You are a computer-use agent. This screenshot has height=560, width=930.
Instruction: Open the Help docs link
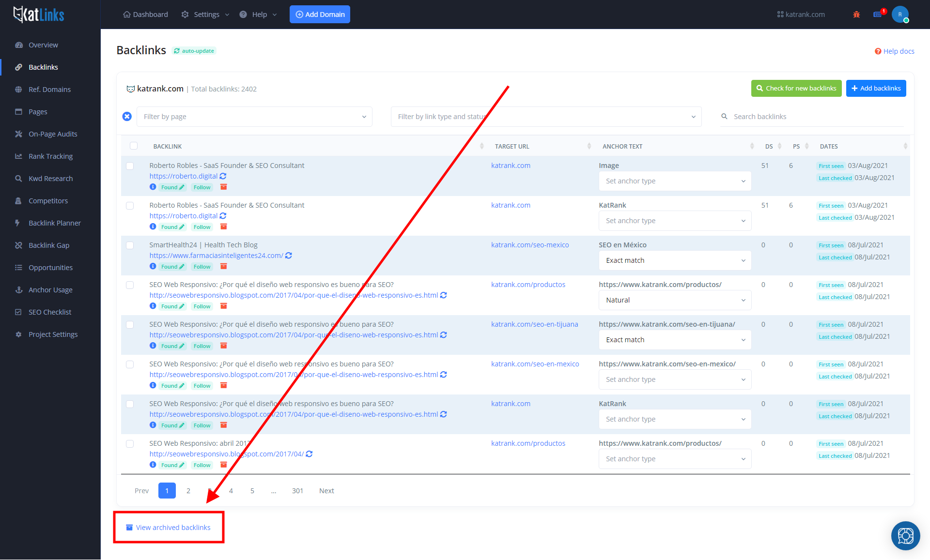(x=894, y=51)
